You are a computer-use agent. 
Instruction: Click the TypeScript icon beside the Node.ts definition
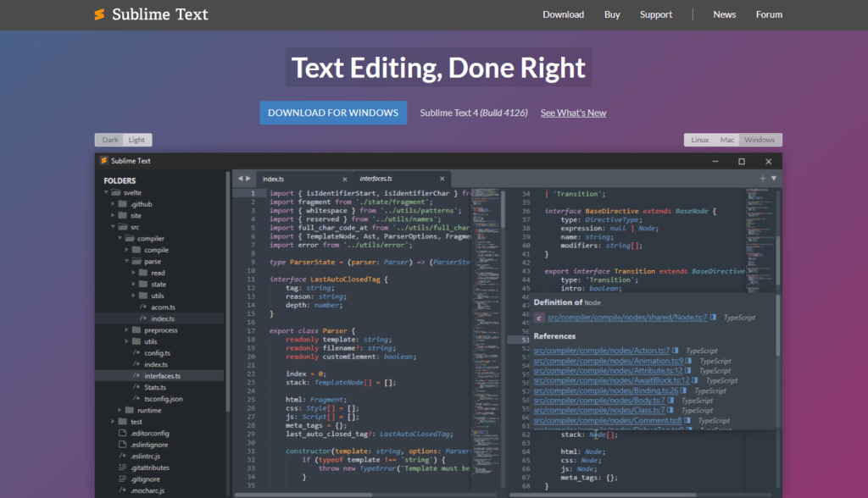[x=713, y=317]
